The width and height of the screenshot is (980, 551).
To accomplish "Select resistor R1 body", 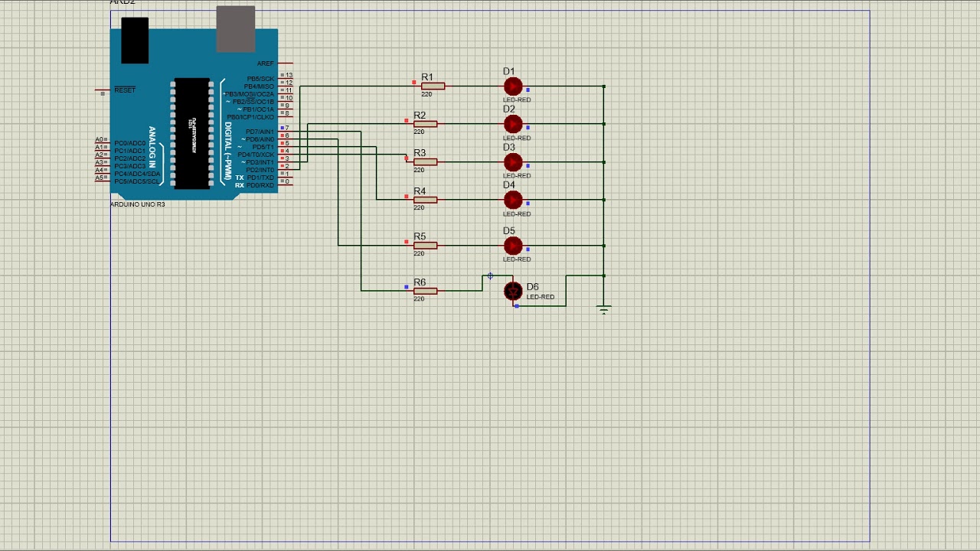I will 433,86.
